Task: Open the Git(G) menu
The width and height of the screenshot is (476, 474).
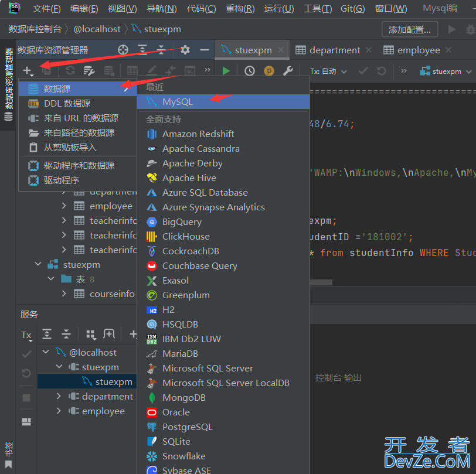Action: (x=352, y=9)
